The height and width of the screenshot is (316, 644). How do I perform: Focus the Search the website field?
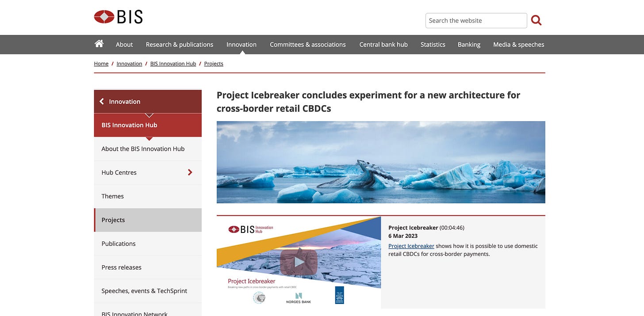[476, 20]
